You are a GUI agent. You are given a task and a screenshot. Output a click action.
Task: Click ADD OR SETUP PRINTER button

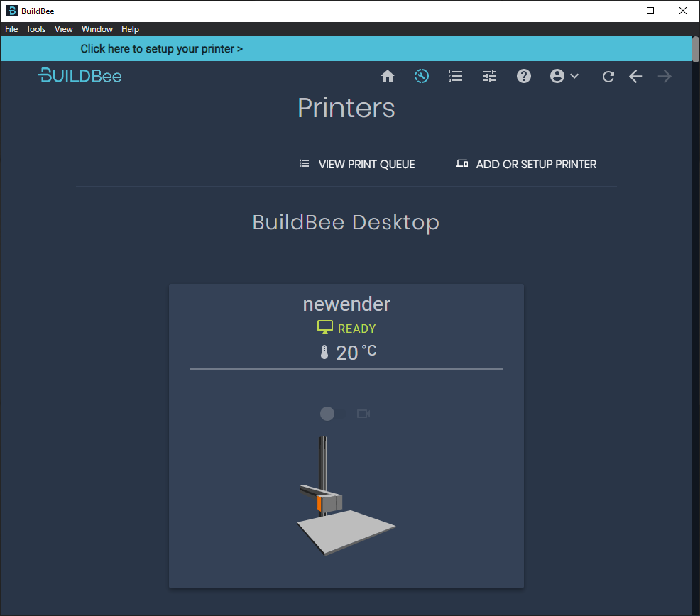[x=526, y=164]
